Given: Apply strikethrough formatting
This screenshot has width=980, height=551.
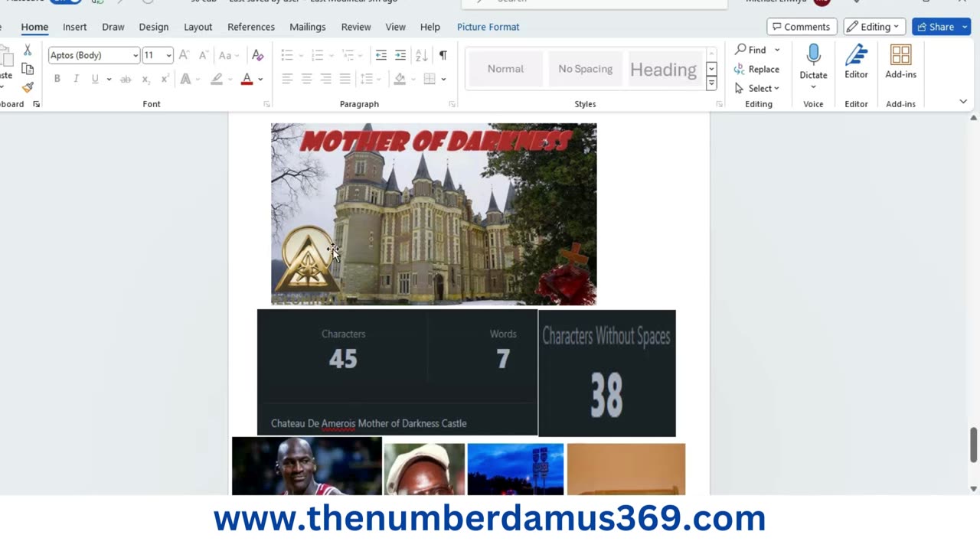Looking at the screenshot, I should click(x=126, y=79).
